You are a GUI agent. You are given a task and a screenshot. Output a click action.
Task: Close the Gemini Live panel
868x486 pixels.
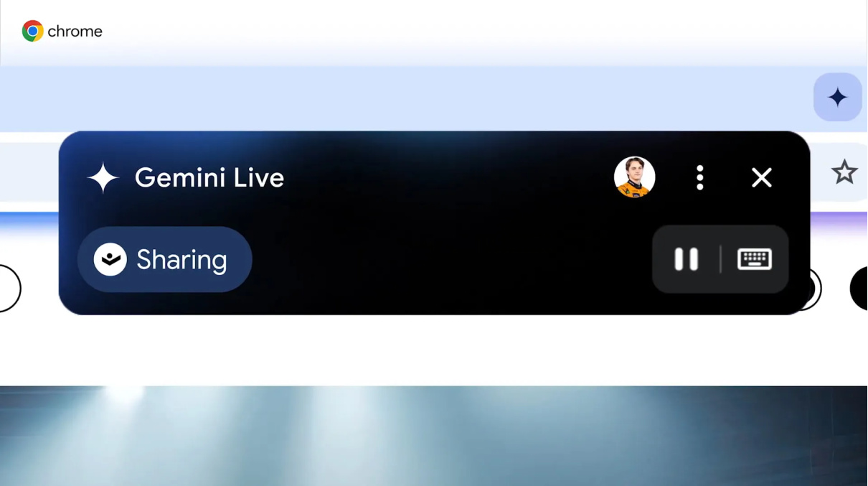762,177
